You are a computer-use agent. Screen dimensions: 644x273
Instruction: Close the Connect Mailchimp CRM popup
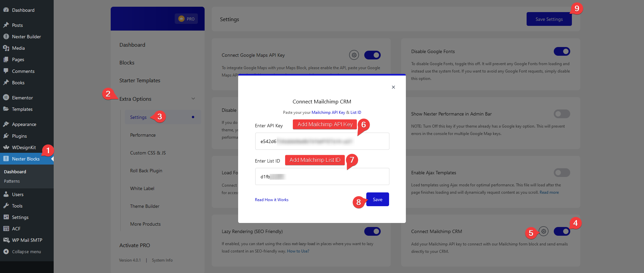(x=393, y=87)
